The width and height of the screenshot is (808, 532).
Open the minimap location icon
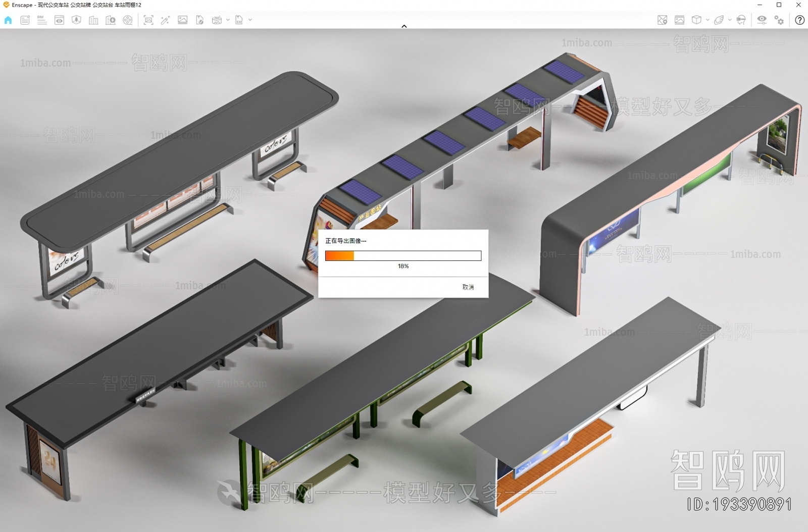(x=662, y=20)
